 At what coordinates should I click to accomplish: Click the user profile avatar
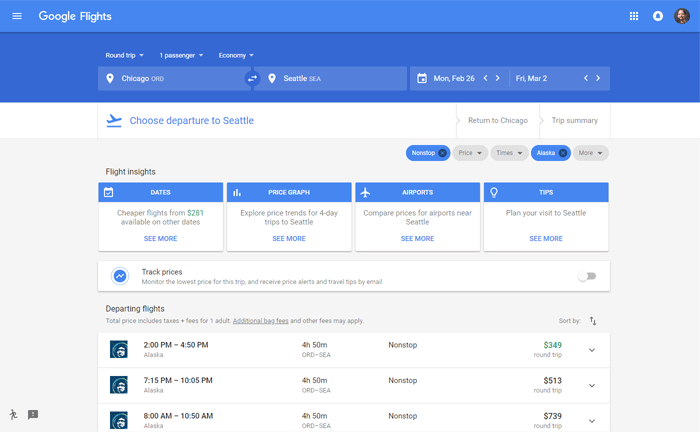click(x=682, y=16)
